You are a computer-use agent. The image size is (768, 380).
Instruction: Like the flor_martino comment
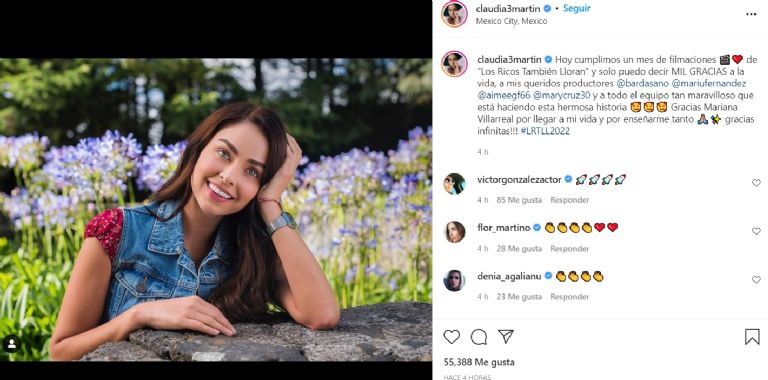point(756,231)
